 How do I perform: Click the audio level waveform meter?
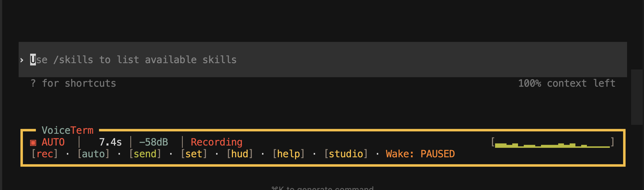pyautogui.click(x=552, y=142)
